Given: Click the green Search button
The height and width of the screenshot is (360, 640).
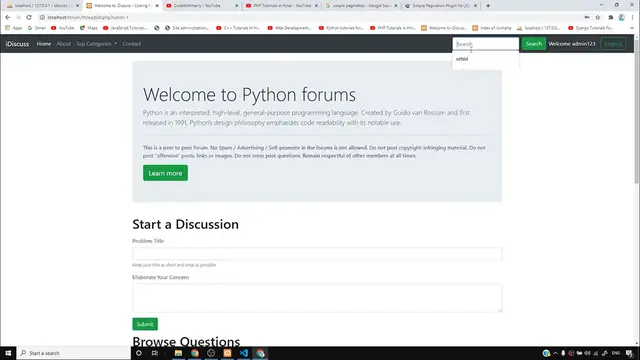Looking at the screenshot, I should [x=533, y=44].
